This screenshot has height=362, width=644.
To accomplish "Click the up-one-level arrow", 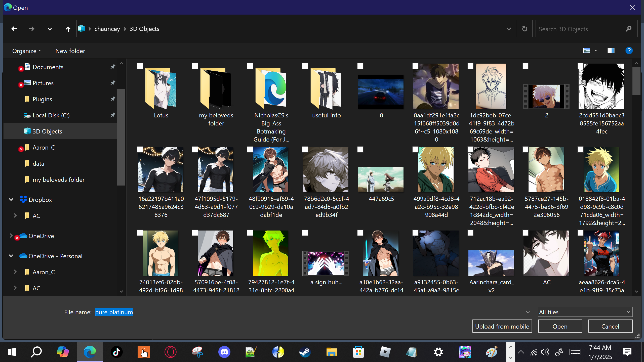I will [x=68, y=29].
